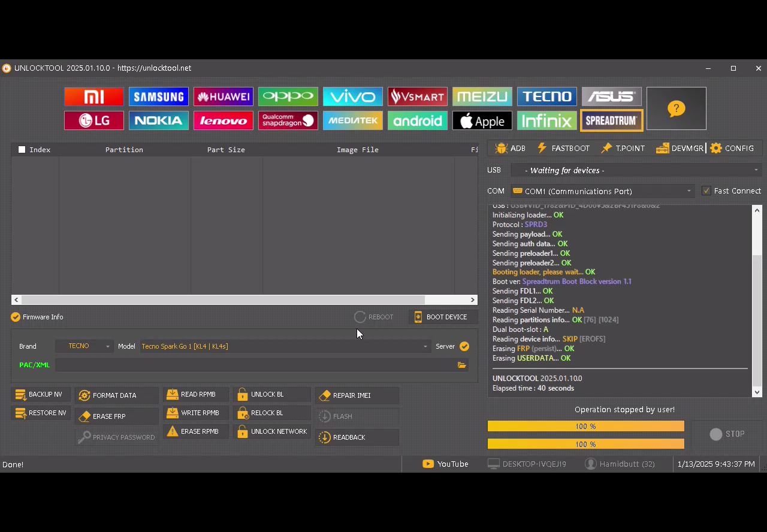Select the Vsmart brand logo
The width and height of the screenshot is (767, 532).
418,96
